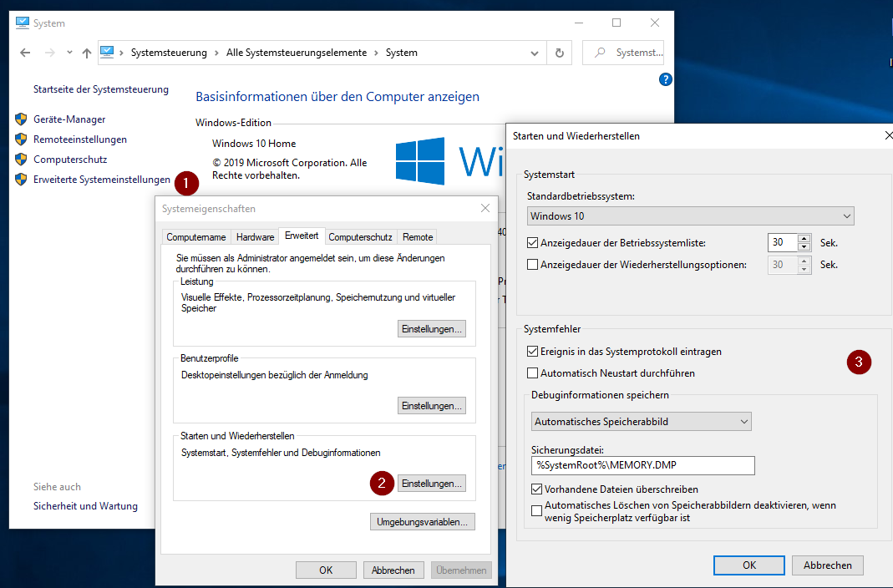Click the System window title bar icon

tap(23, 23)
